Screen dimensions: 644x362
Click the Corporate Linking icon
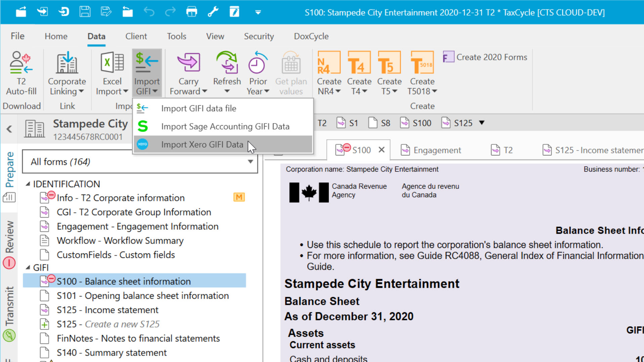[x=67, y=63]
